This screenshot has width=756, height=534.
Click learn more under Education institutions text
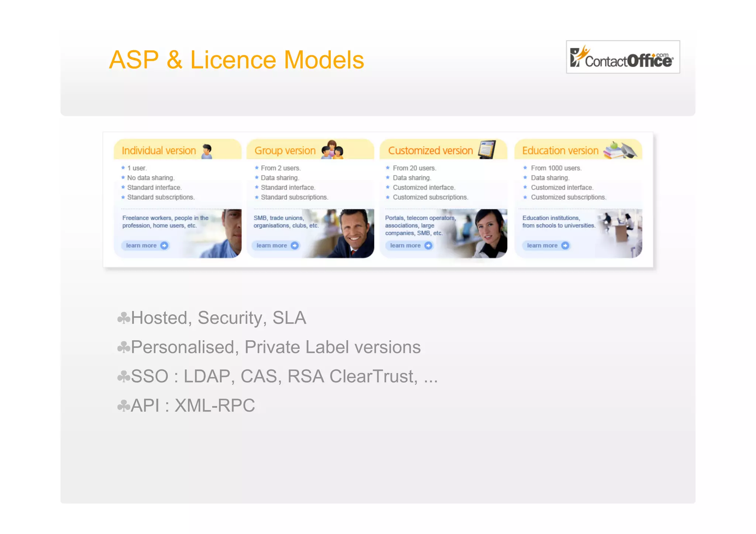pos(542,245)
